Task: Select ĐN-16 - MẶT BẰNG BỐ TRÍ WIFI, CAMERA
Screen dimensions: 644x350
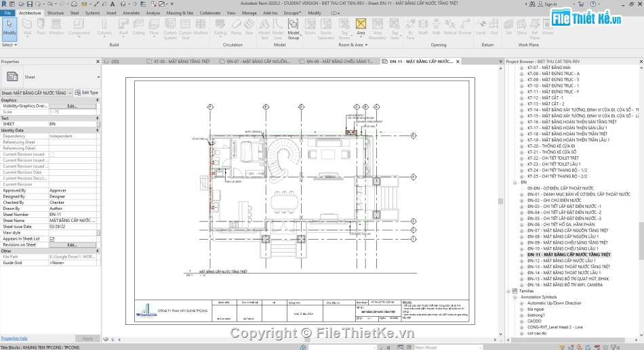Action: click(x=565, y=285)
